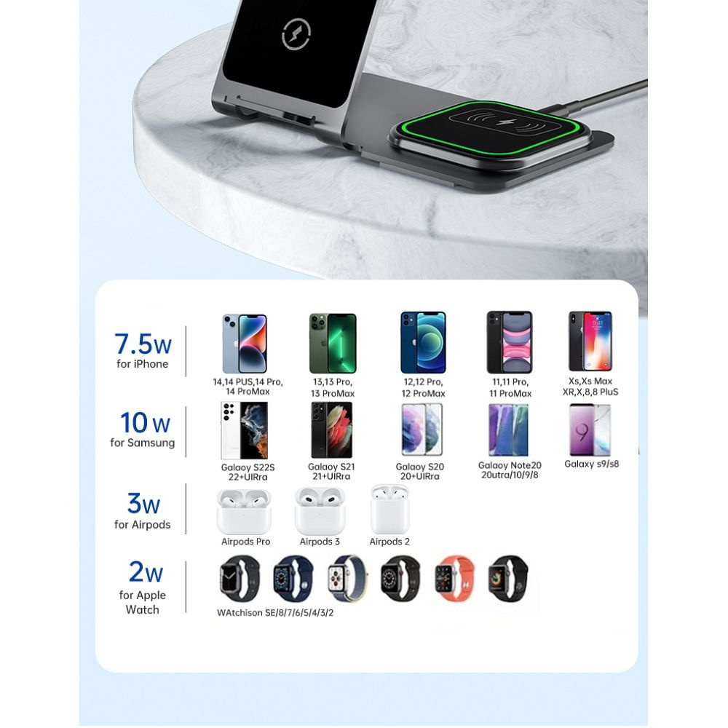The image size is (728, 728).
Task: Click the Airpods Pro case icon
Action: (244, 512)
